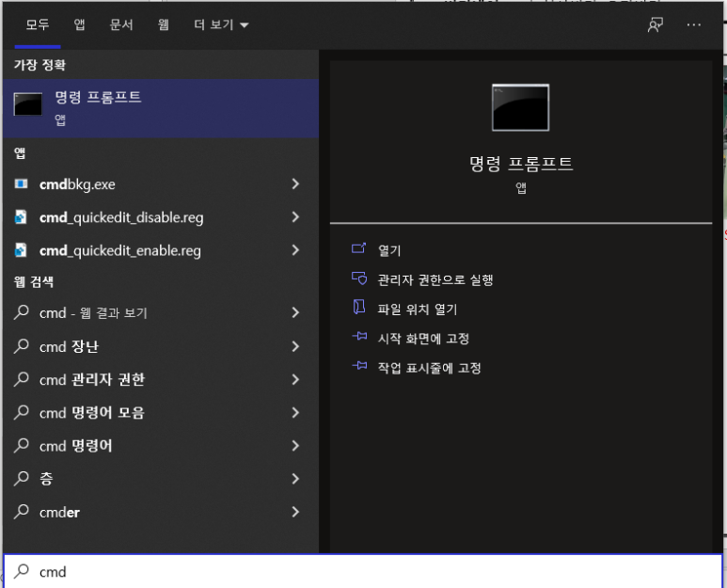Choose 작업 표시줄에 고정

click(x=430, y=368)
